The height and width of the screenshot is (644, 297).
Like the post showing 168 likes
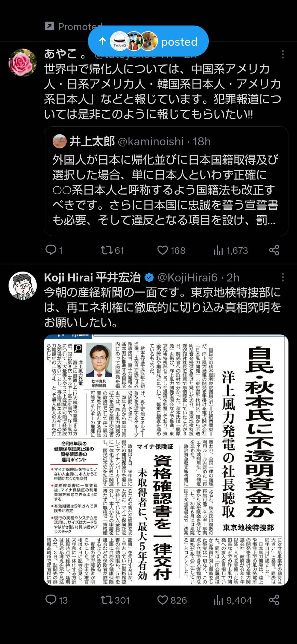coord(162,250)
